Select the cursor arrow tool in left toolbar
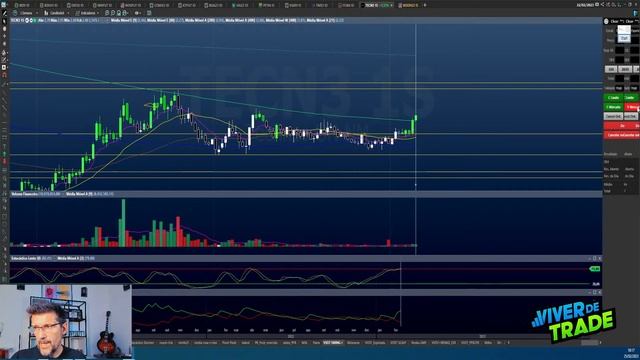 (x=4, y=21)
